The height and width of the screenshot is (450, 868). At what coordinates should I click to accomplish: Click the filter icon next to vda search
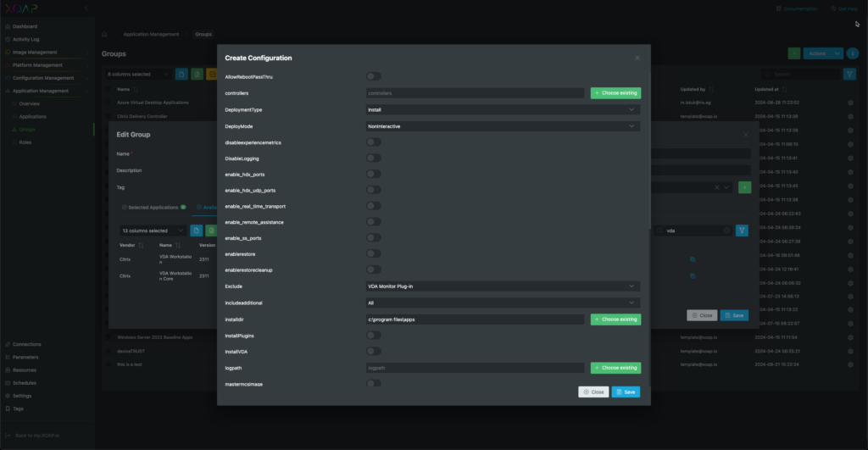click(743, 231)
